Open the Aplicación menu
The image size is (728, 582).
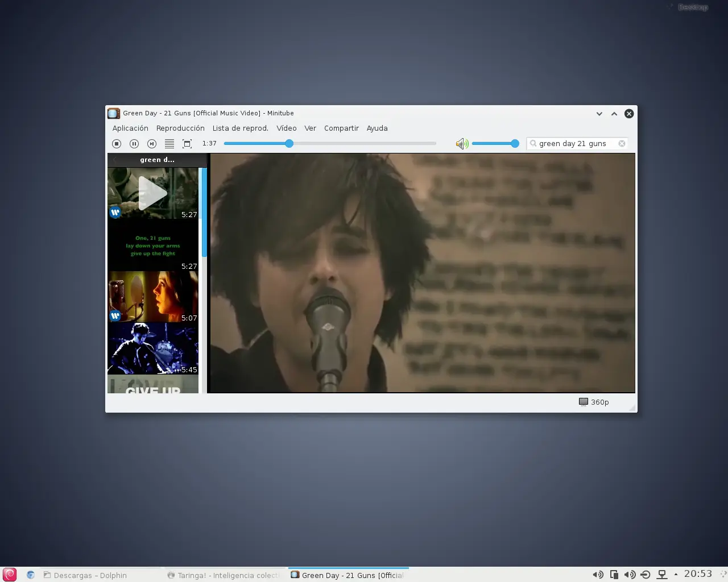tap(130, 128)
